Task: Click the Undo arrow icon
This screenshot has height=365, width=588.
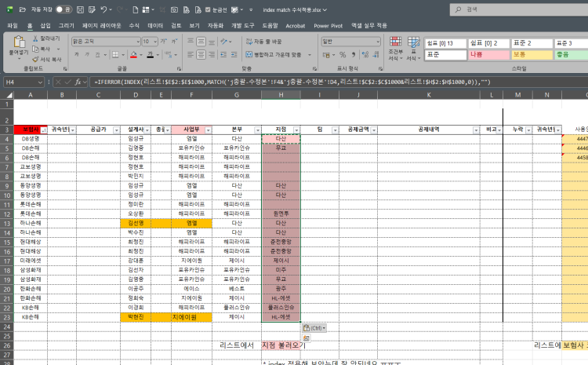Action: pyautogui.click(x=103, y=9)
